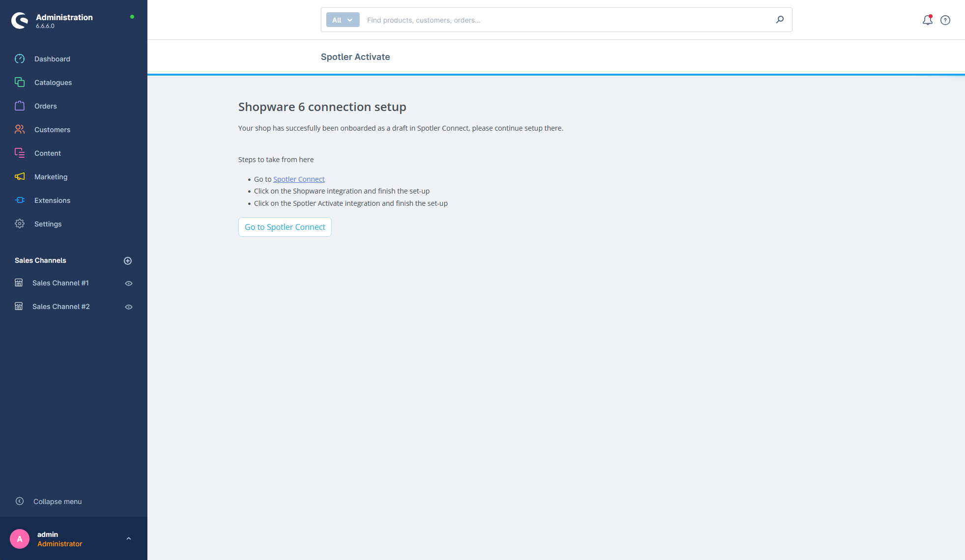Click the Shopware logo icon
The image size is (965, 560).
click(x=20, y=21)
